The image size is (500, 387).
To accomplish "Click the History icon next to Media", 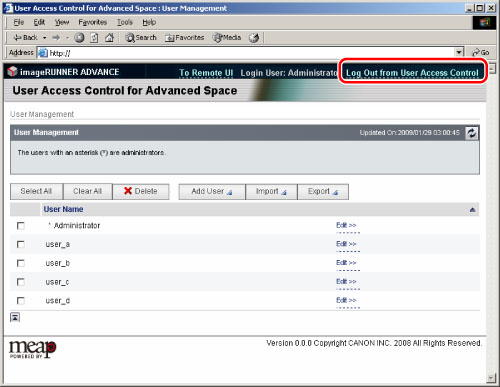I will pyautogui.click(x=254, y=38).
